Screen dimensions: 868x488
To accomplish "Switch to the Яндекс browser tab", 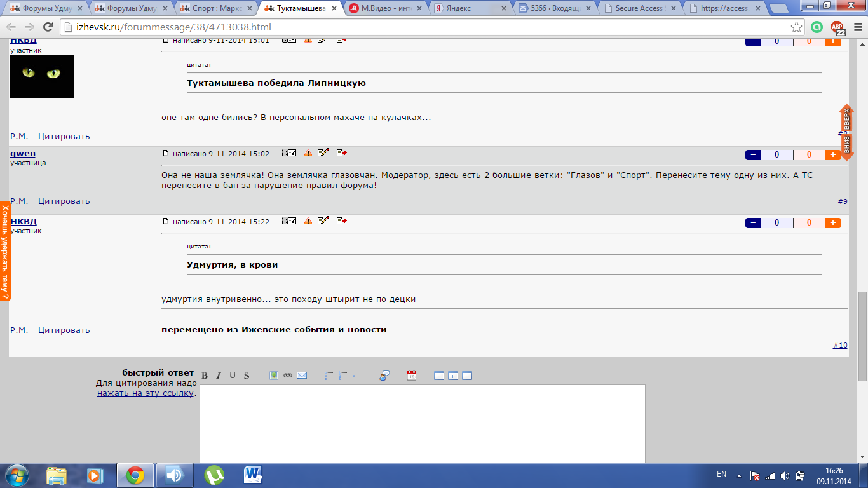I will tap(469, 8).
